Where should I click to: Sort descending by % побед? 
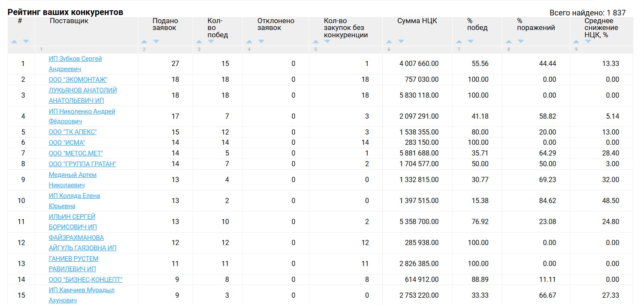[x=471, y=42]
